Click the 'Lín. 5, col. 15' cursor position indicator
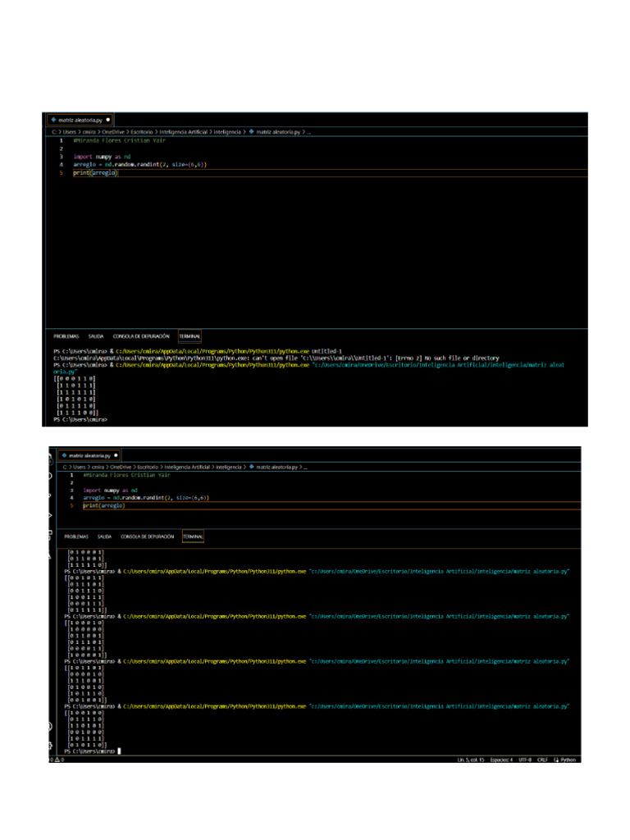 pos(470,760)
